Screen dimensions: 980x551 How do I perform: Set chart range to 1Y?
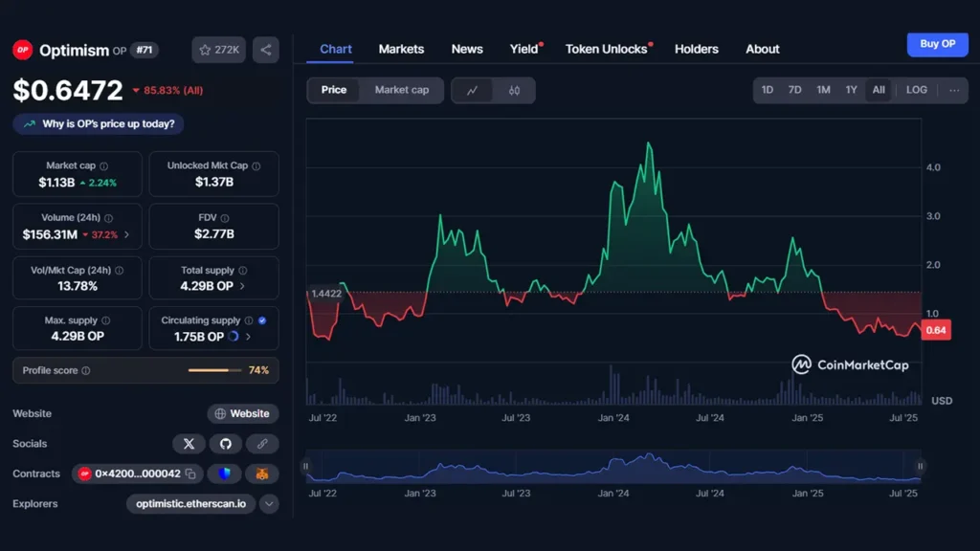coord(851,90)
